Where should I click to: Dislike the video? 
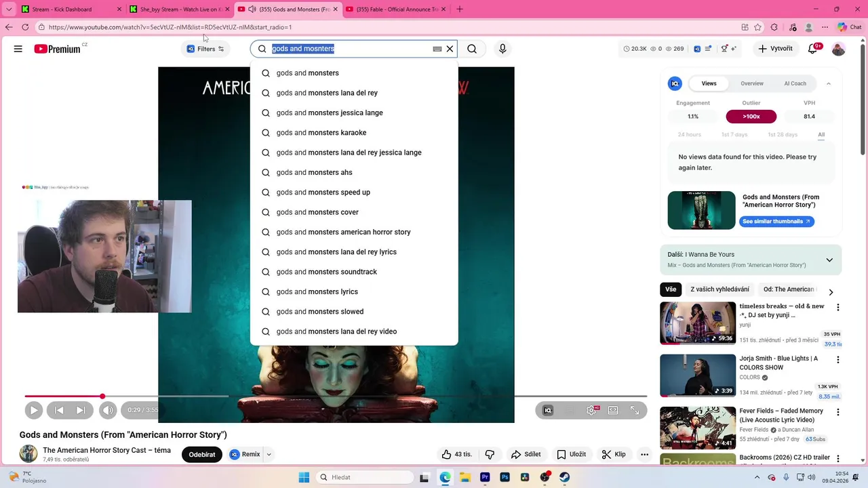[490, 454]
